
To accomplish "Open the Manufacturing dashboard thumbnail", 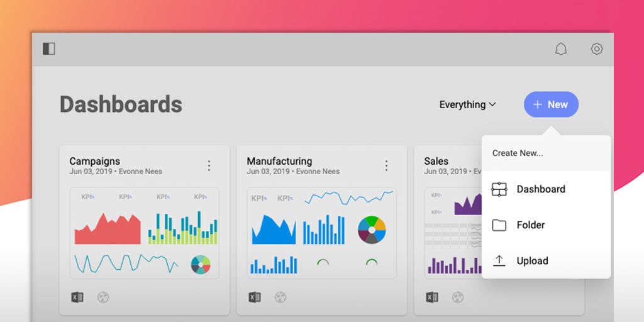I will pos(321,233).
